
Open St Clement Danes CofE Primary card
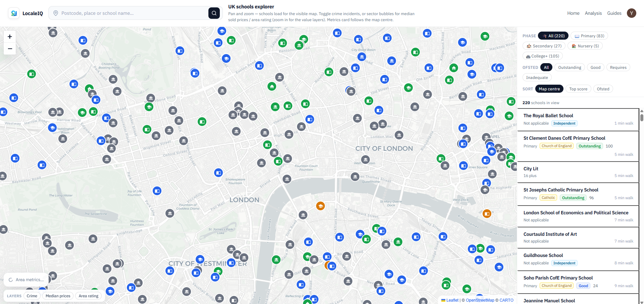578,146
